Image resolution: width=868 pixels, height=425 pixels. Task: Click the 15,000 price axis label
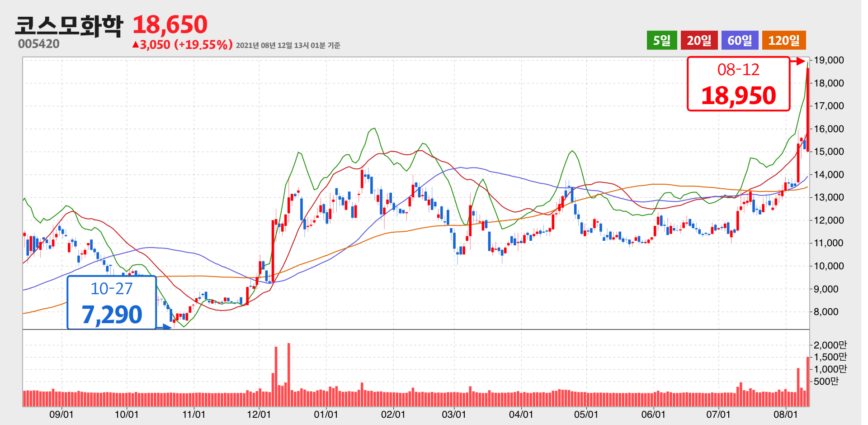829,152
